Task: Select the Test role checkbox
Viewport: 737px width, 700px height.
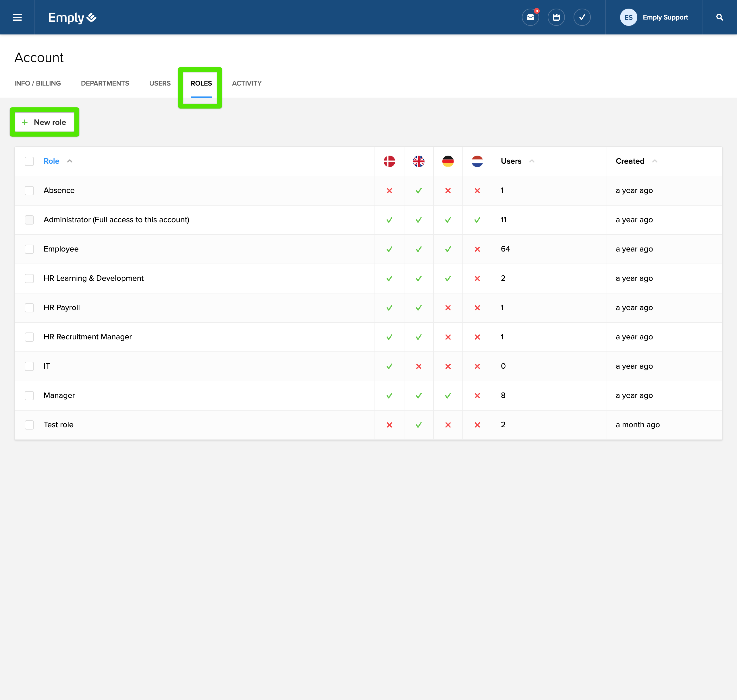Action: (29, 425)
